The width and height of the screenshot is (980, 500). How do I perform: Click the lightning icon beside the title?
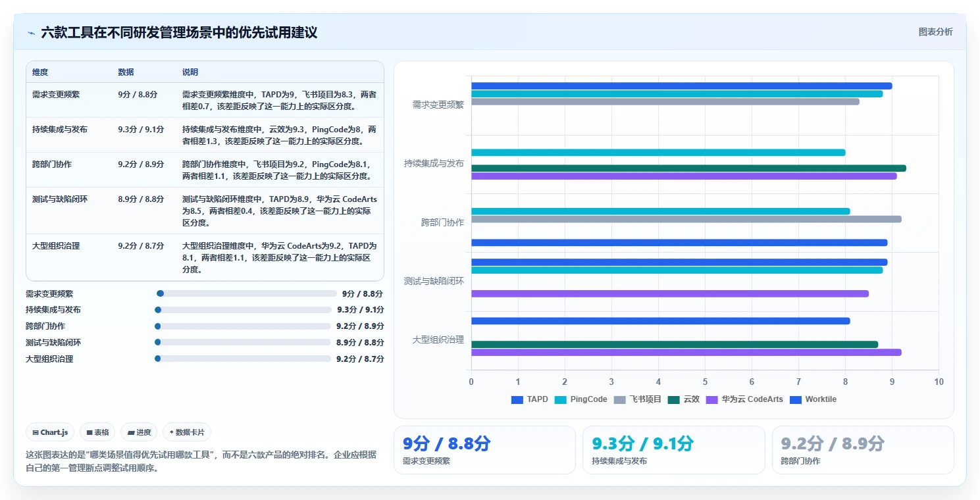pos(31,32)
